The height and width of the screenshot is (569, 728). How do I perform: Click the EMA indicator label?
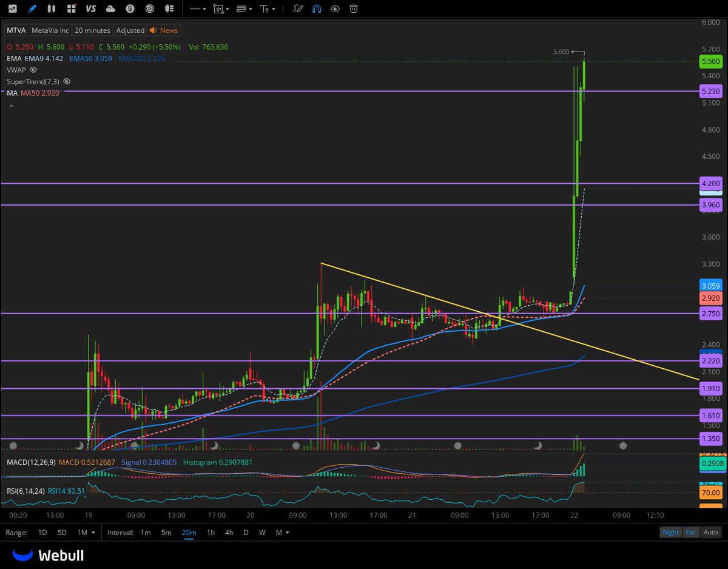pyautogui.click(x=14, y=59)
